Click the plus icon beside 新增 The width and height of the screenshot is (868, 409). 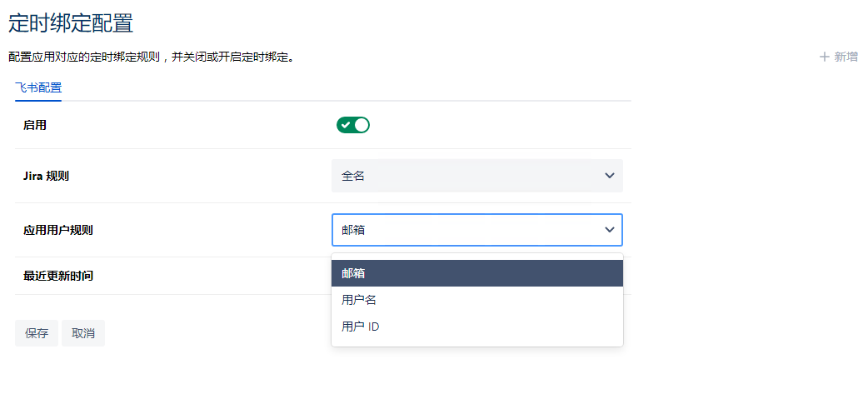825,57
